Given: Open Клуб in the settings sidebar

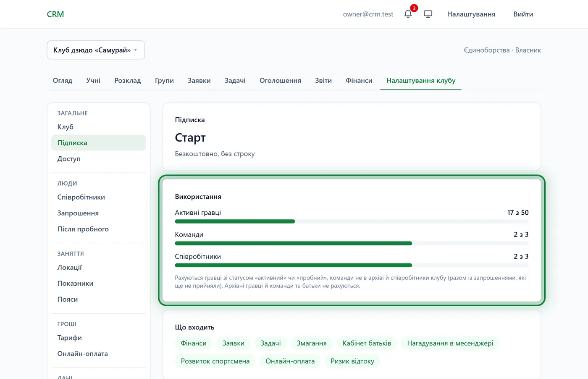Looking at the screenshot, I should point(99,127).
